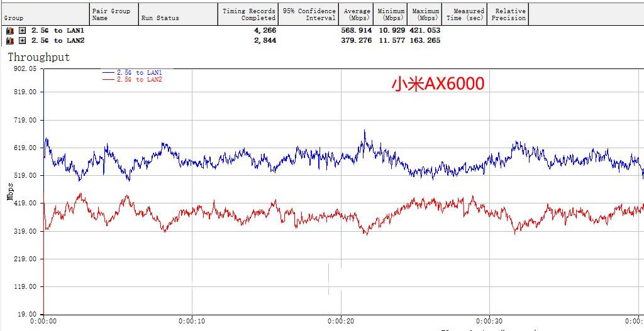This screenshot has width=644, height=331.
Task: Click the 519.00 y-axis label
Action: (25, 175)
